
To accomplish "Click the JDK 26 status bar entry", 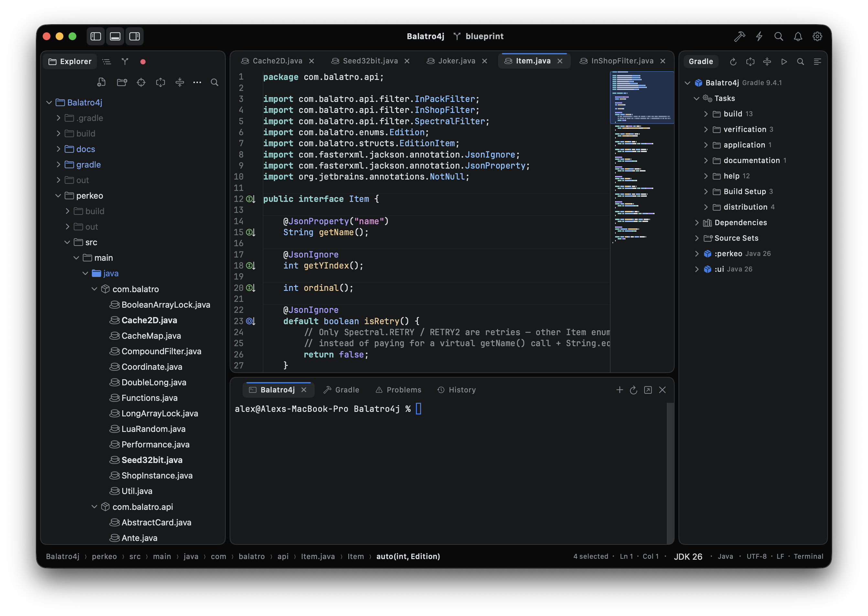I will coord(688,556).
